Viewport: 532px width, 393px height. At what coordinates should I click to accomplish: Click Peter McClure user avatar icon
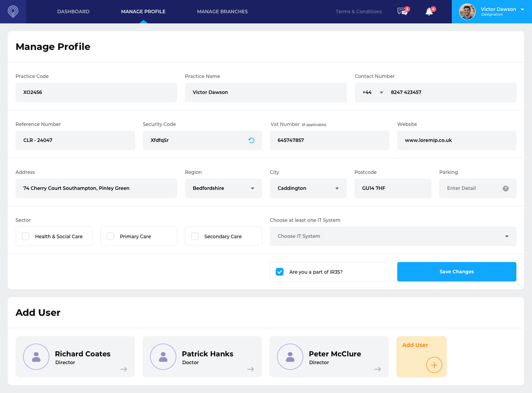coord(290,357)
